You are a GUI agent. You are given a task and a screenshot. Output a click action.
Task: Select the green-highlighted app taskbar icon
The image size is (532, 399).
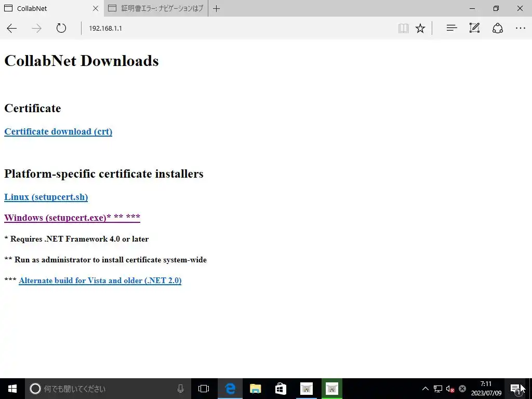pos(332,389)
